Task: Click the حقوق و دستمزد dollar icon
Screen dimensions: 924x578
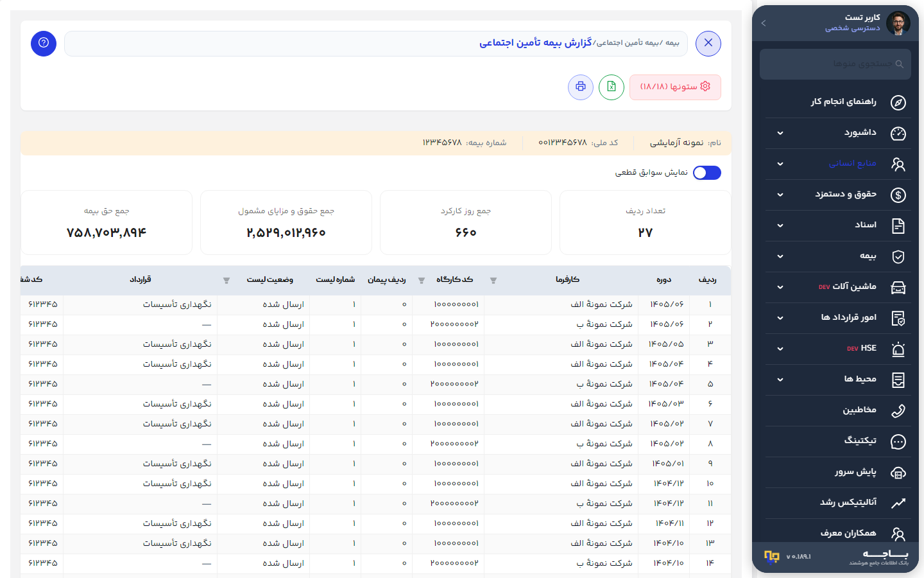Action: pos(898,195)
